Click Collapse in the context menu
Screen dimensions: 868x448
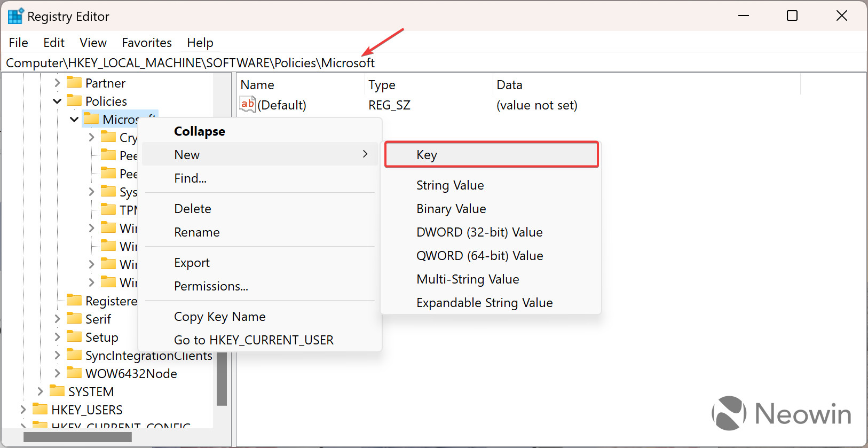[x=260, y=131]
